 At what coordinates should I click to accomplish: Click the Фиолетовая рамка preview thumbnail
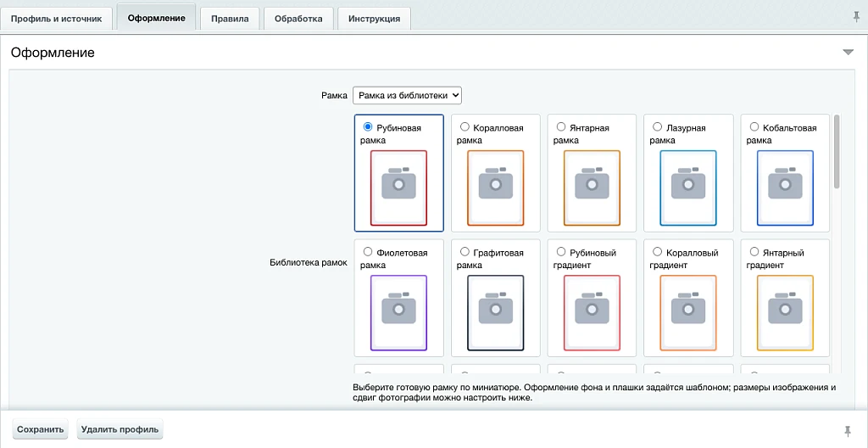click(x=398, y=313)
